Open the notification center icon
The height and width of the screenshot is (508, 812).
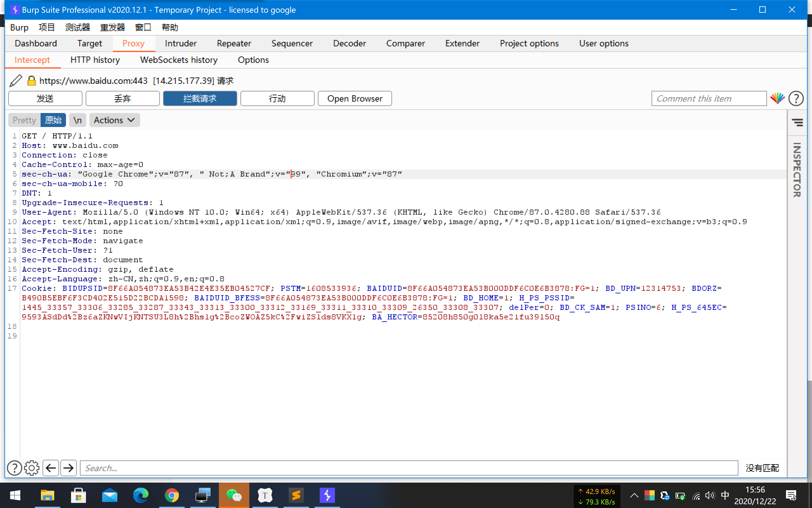pos(791,495)
